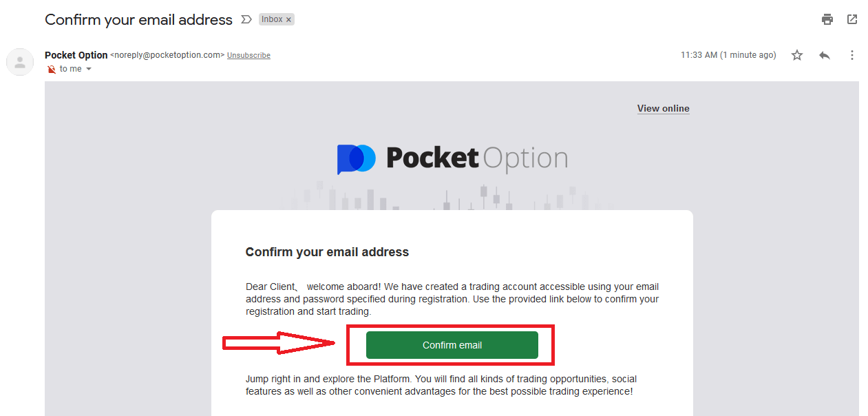The height and width of the screenshot is (416, 868).
Task: Click the Pocket Option logo
Action: [452, 158]
